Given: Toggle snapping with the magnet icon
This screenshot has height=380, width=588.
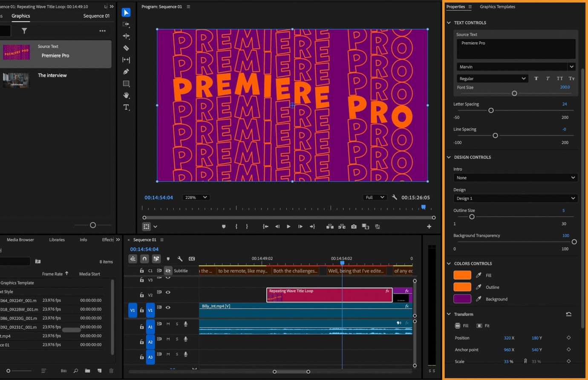Looking at the screenshot, I should click(x=144, y=259).
